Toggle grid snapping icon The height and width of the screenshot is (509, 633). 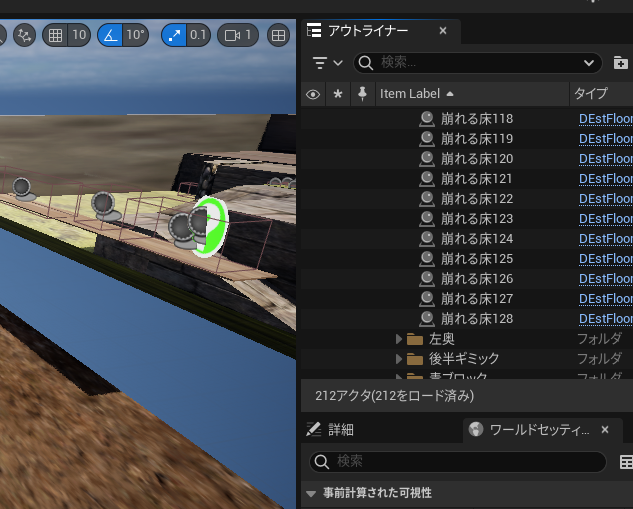[x=55, y=36]
